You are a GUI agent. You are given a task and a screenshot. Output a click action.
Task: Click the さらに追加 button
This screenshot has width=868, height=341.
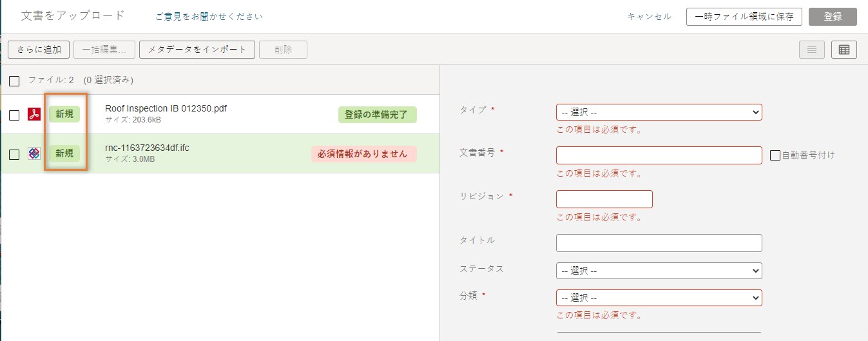pyautogui.click(x=39, y=50)
